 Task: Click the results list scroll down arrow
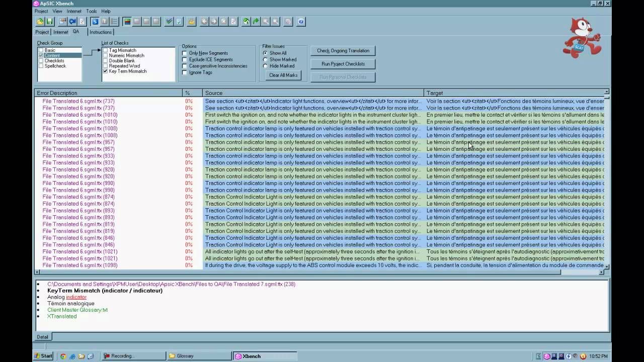(x=607, y=266)
